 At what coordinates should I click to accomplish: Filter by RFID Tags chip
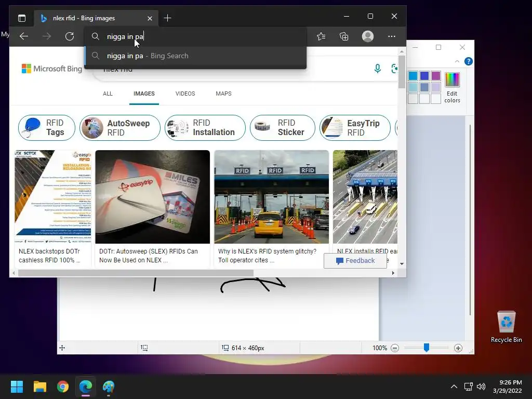46,128
